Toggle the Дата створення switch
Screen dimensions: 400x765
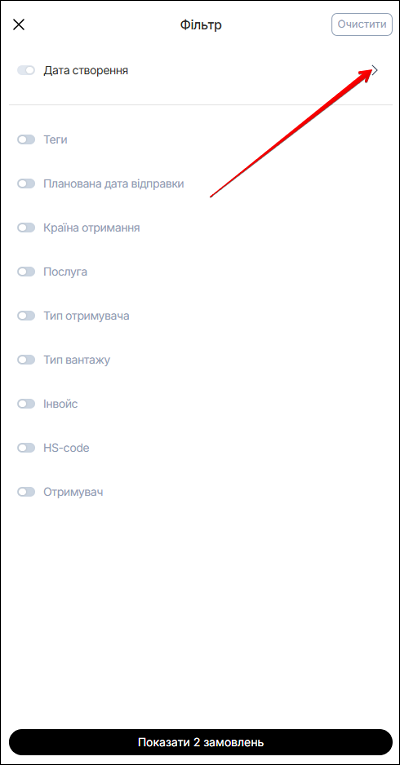[26, 70]
